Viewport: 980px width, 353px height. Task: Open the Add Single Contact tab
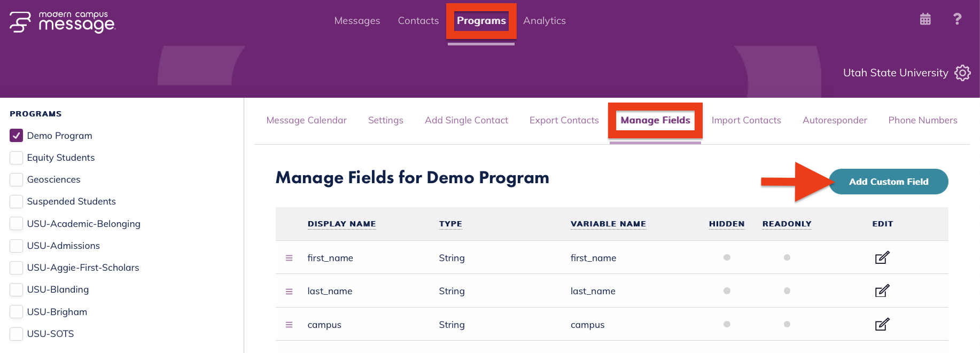pos(466,120)
